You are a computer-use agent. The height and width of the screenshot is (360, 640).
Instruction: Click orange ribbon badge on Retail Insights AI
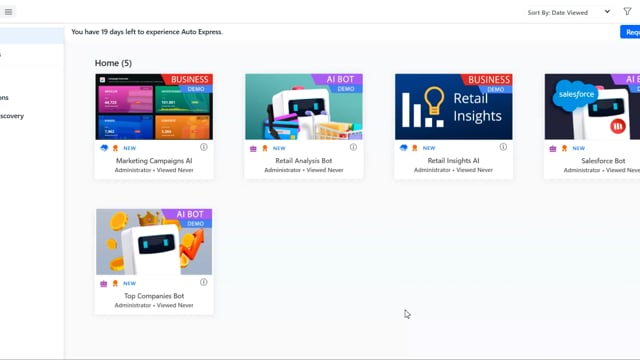pyautogui.click(x=415, y=148)
